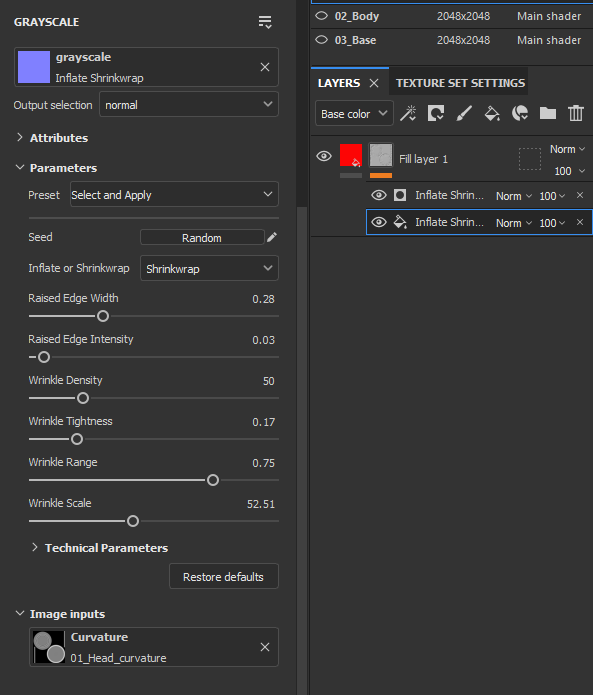Screen dimensions: 593x695
Task: Edit the seed value with the pencil icon
Action: (x=272, y=237)
